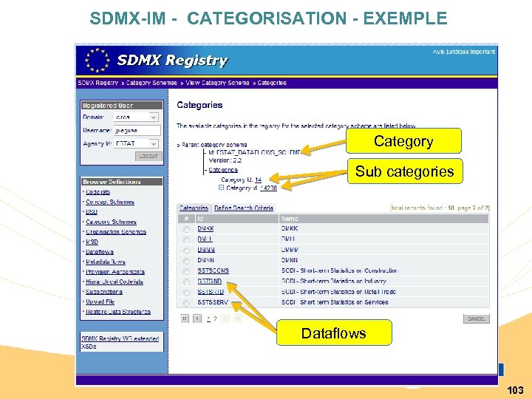Click the CANCEL button

coord(477,318)
